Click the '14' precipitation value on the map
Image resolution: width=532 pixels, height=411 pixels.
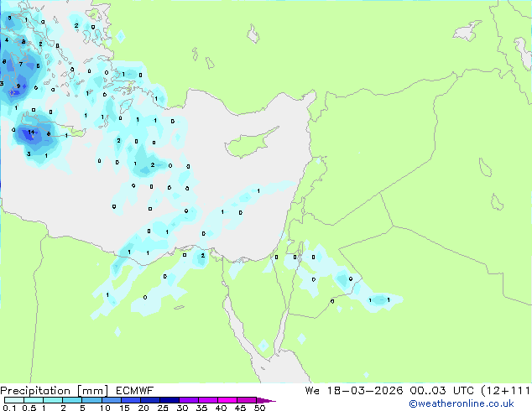click(x=31, y=132)
